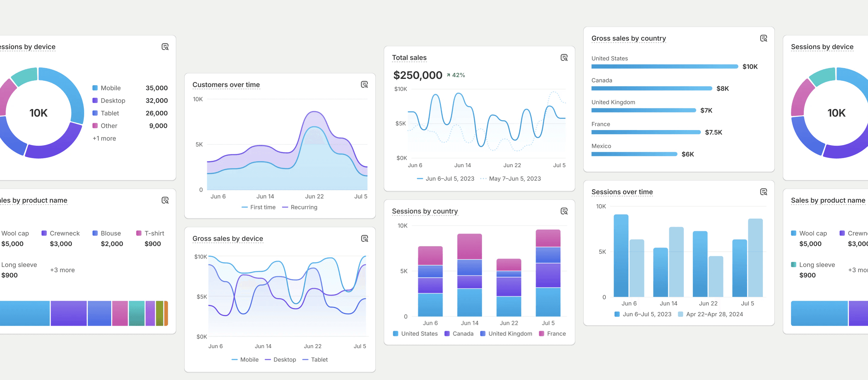
Task: Toggle May 7–Jun 5, 2023 comparison legend
Action: click(x=510, y=179)
